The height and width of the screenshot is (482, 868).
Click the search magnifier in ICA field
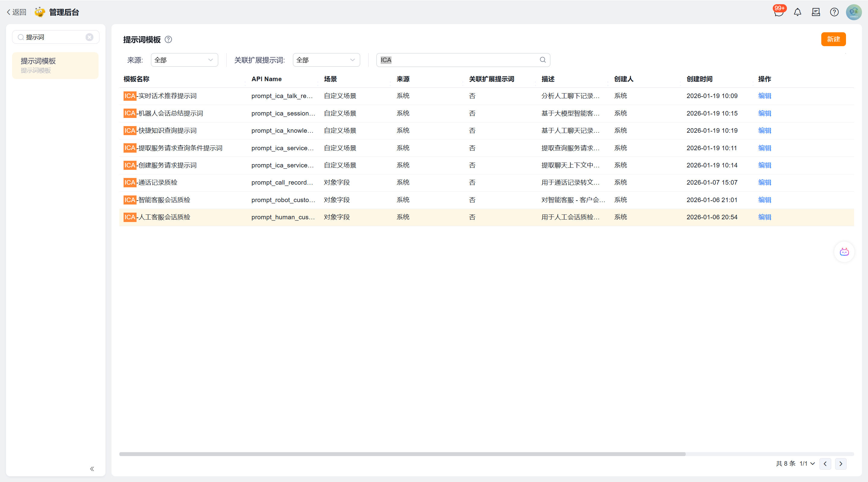[542, 60]
